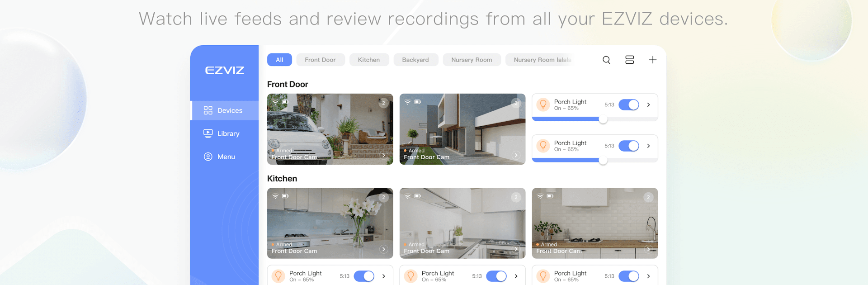Select the Menu profile icon in sidebar
Viewport: 868px width, 285px height.
point(208,157)
